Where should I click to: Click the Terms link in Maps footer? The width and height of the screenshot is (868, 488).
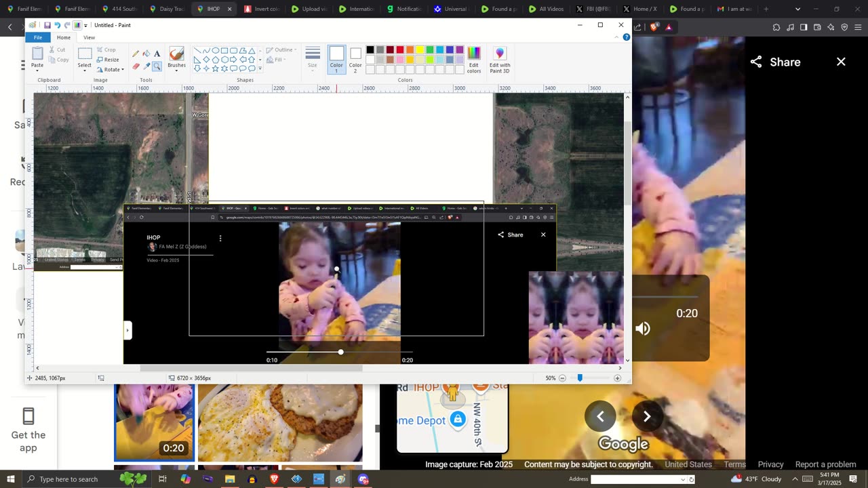pyautogui.click(x=735, y=464)
